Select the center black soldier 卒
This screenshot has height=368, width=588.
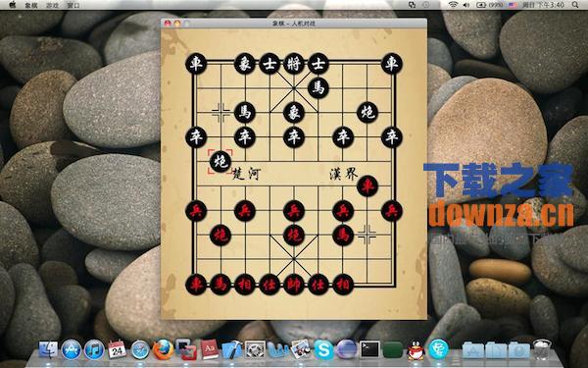[294, 137]
